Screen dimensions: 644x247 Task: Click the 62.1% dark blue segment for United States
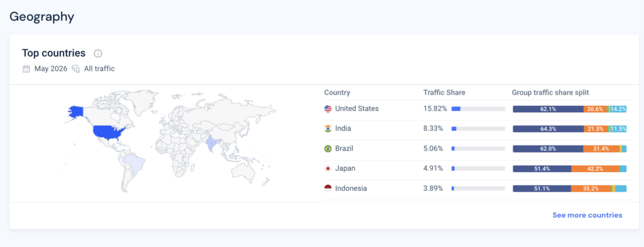click(548, 109)
